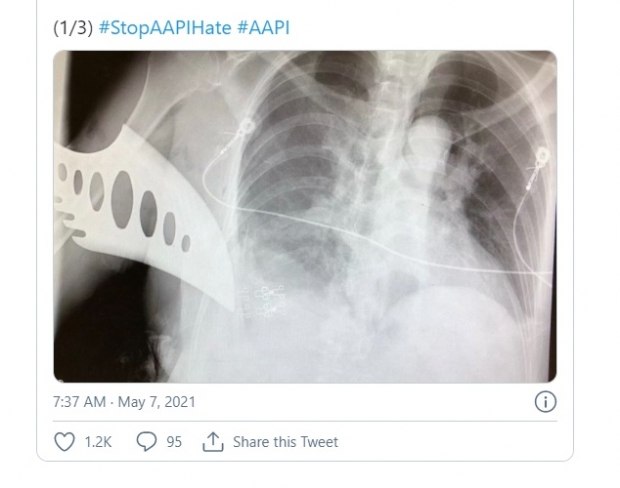Open the chest X-ray image

305,215
